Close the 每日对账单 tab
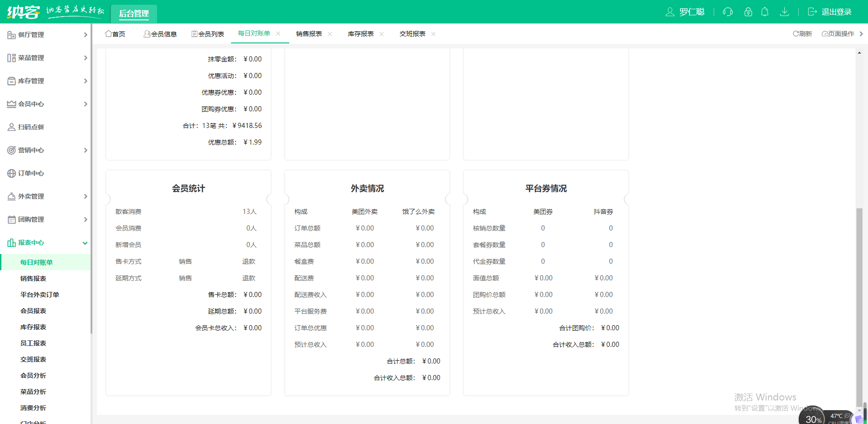 [278, 34]
